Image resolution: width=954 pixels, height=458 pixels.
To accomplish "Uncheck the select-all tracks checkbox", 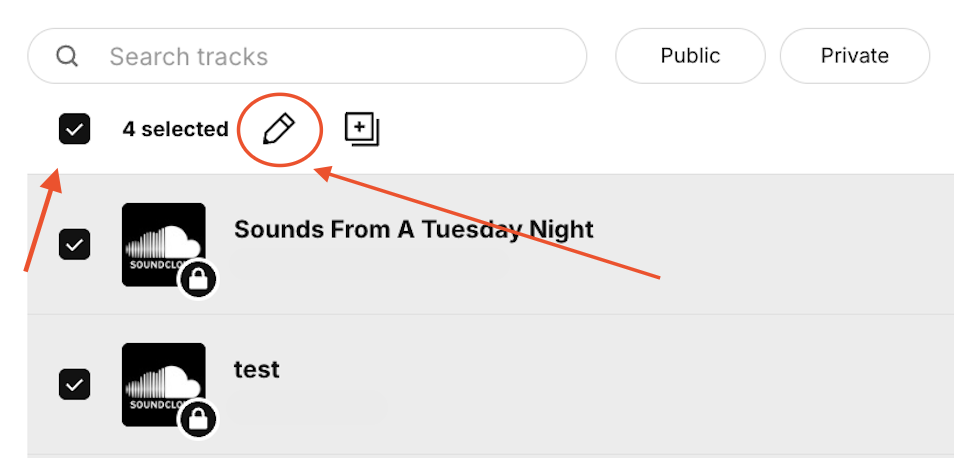I will coord(75,129).
